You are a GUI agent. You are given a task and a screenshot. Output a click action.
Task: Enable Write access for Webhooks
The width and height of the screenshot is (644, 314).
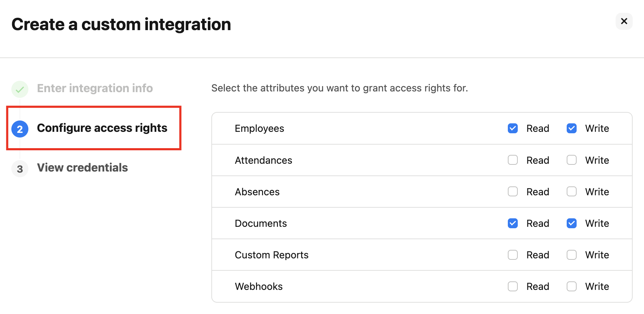coord(571,286)
